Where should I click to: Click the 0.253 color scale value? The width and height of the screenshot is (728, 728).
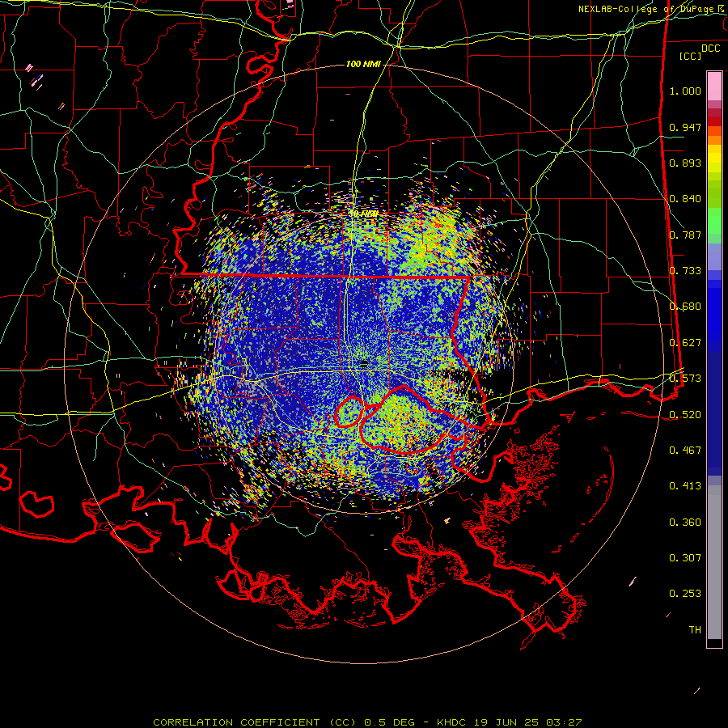coord(685,594)
